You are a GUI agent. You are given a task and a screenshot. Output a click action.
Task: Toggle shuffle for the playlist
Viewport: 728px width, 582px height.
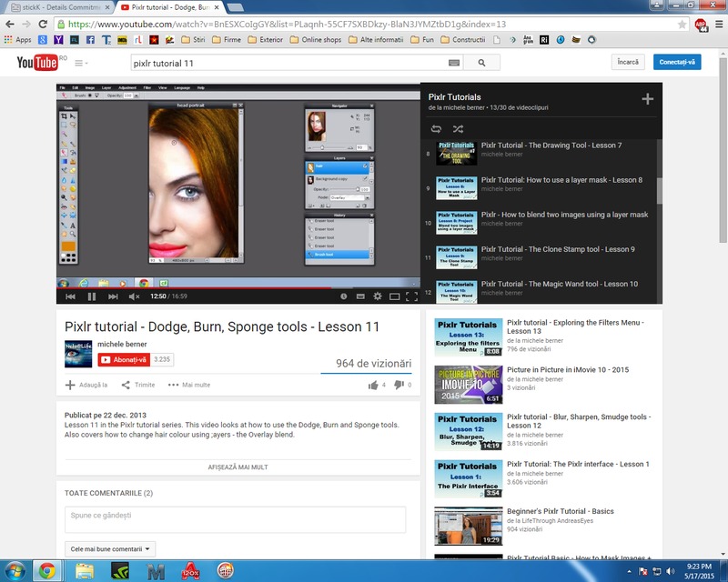(x=458, y=129)
